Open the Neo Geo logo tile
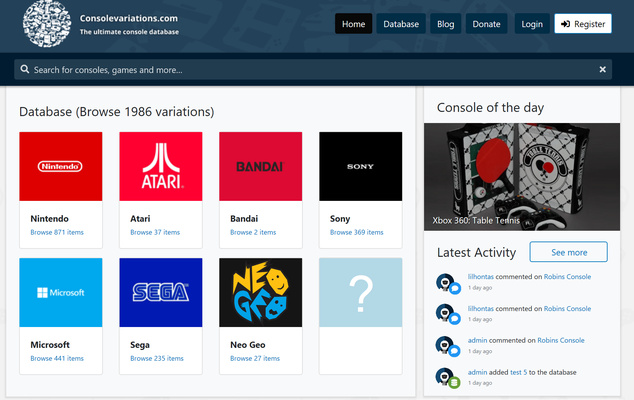The image size is (634, 400). click(261, 292)
